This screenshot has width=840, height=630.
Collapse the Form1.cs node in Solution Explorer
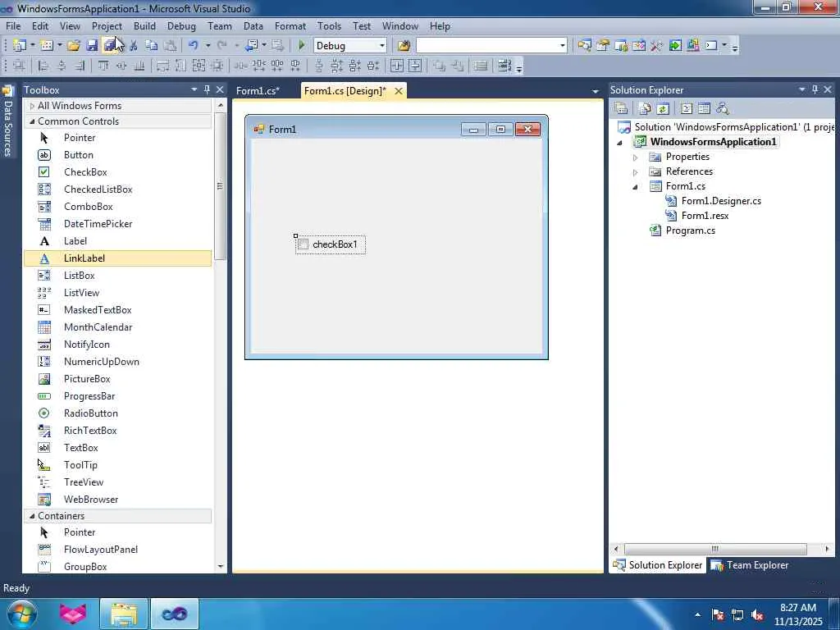pyautogui.click(x=636, y=186)
